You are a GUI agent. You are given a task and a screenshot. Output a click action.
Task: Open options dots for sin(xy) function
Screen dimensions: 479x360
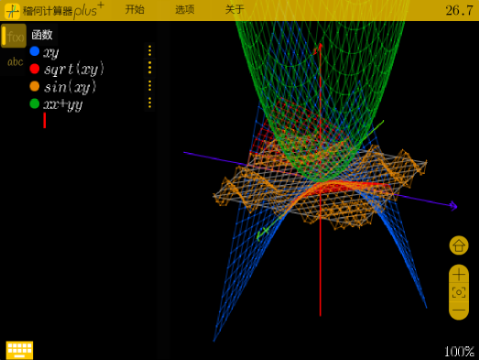coord(150,85)
